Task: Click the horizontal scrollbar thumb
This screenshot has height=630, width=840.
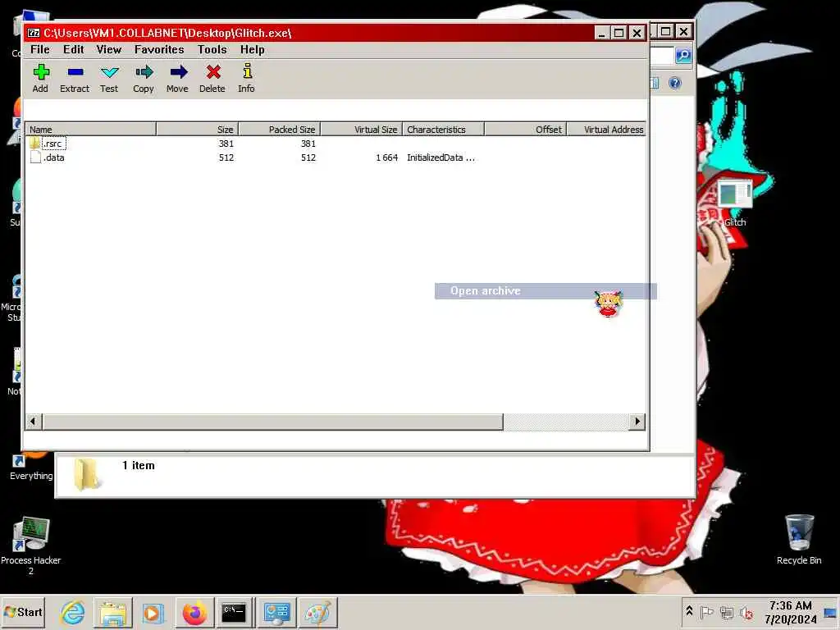Action: [272, 421]
